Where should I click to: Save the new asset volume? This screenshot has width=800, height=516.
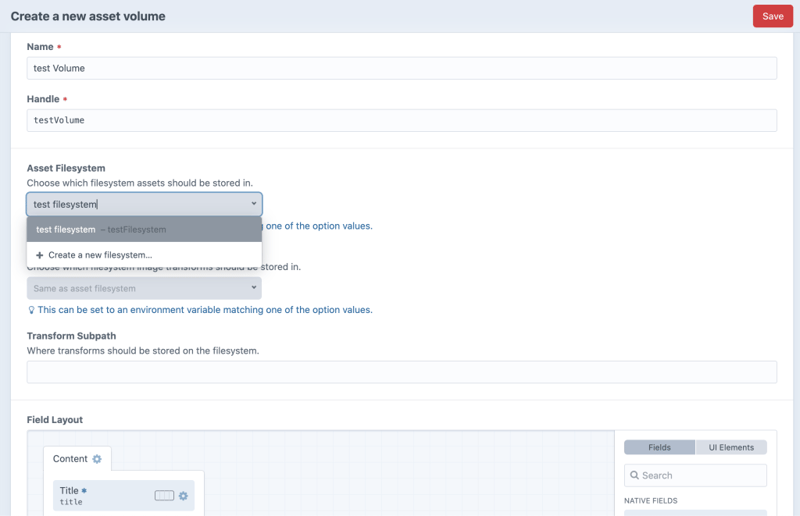click(772, 16)
